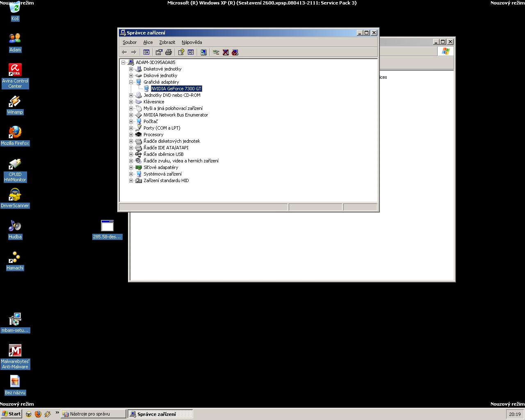The image size is (525, 420).
Task: Open the Nápověda menu
Action: [x=192, y=42]
